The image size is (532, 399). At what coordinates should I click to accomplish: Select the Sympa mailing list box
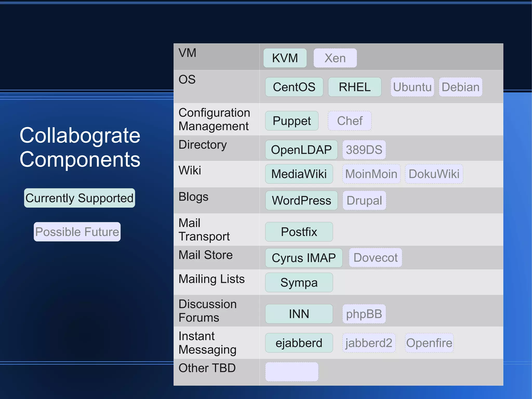tap(299, 283)
